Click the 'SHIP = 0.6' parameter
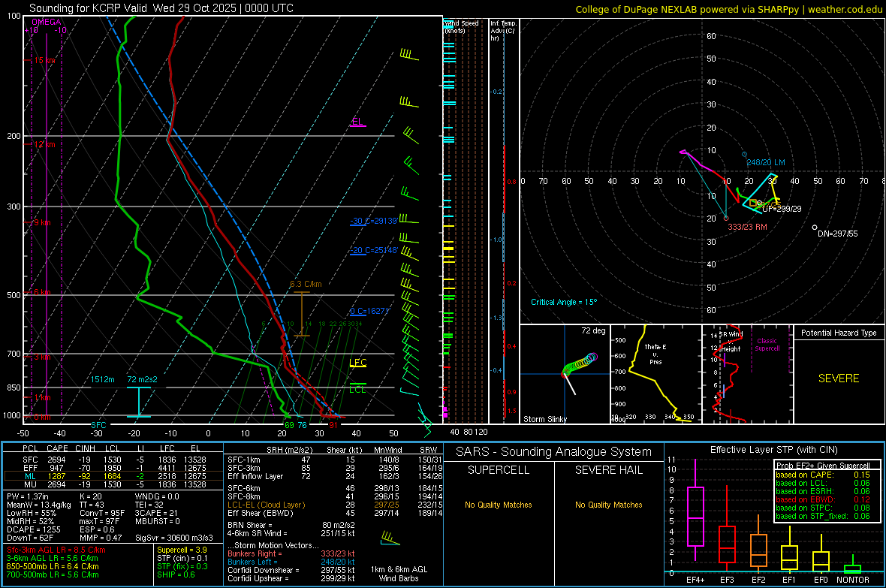 click(x=176, y=574)
